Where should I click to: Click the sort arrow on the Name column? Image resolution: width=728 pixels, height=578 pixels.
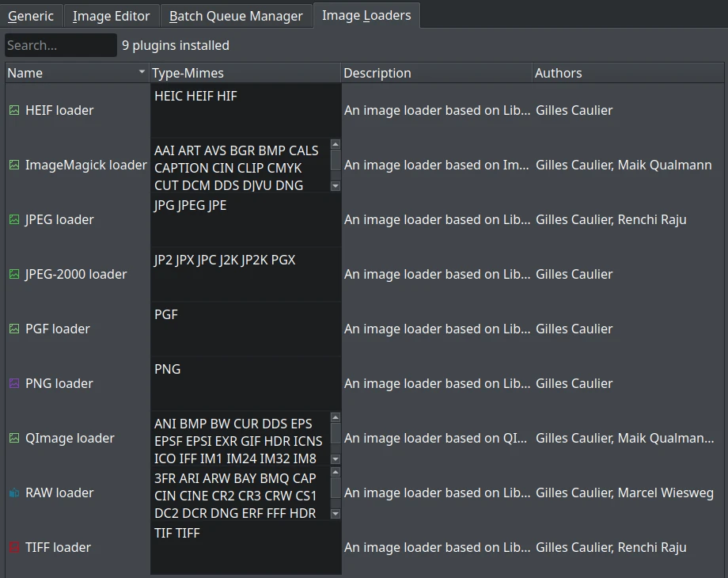tap(142, 72)
